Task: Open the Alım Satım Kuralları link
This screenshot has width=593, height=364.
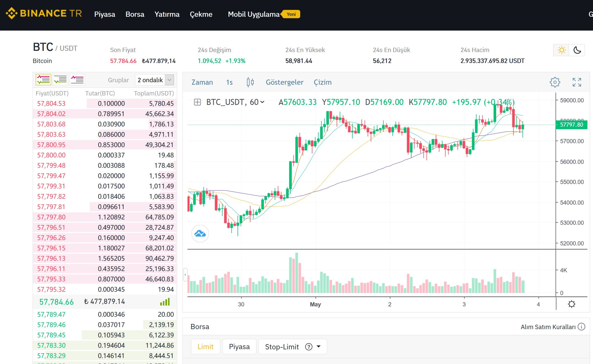Action: (x=548, y=327)
